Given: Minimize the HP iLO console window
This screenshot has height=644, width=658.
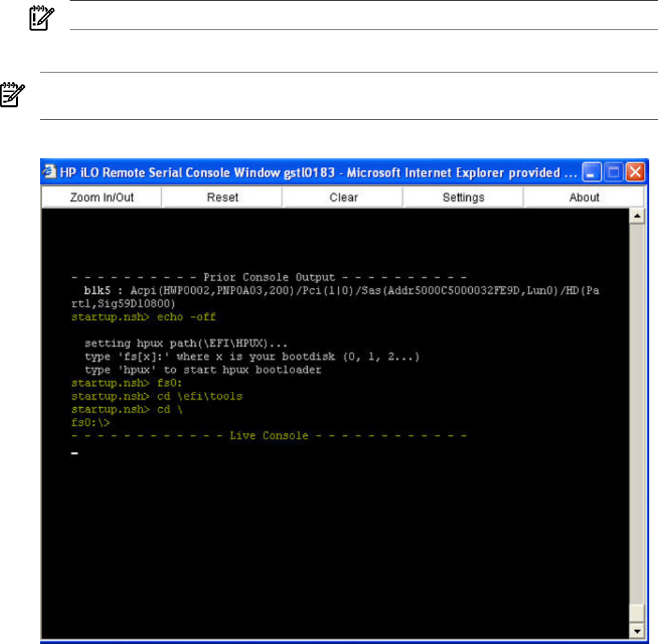Looking at the screenshot, I should 592,172.
